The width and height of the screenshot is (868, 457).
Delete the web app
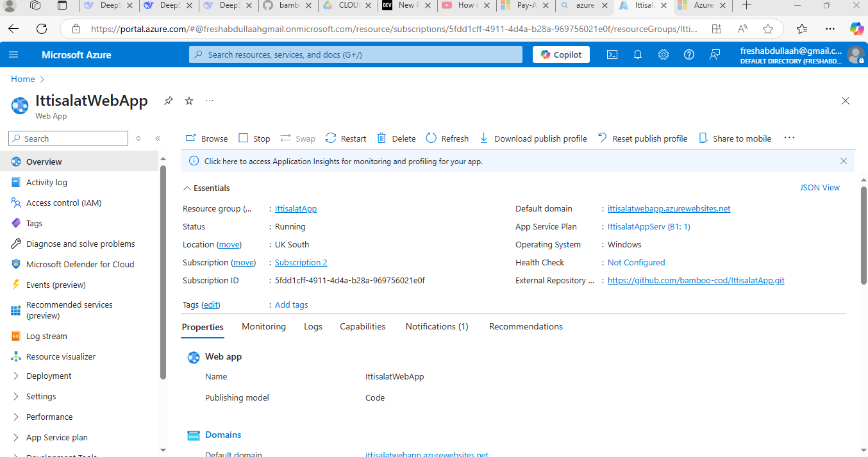pyautogui.click(x=396, y=138)
